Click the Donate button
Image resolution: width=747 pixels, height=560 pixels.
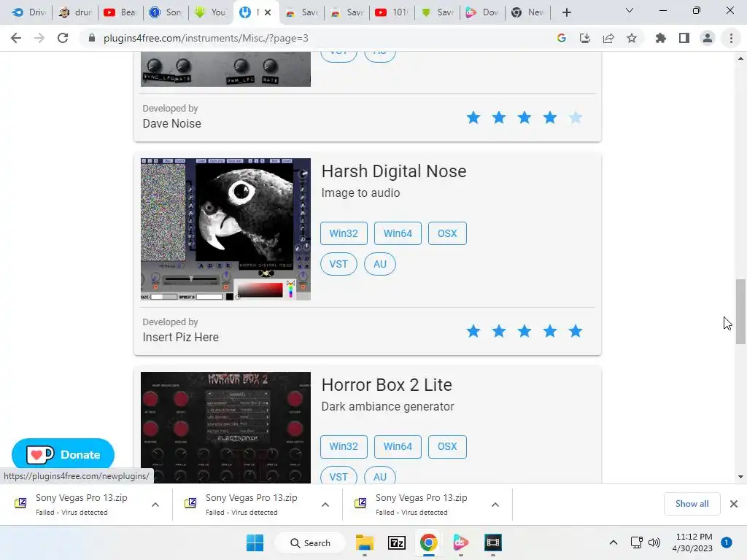(x=63, y=454)
